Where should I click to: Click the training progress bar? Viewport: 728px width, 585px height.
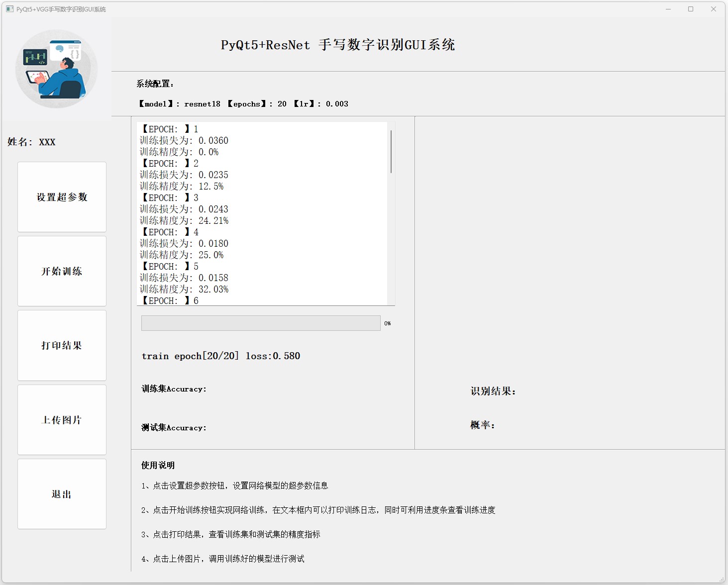pos(261,323)
